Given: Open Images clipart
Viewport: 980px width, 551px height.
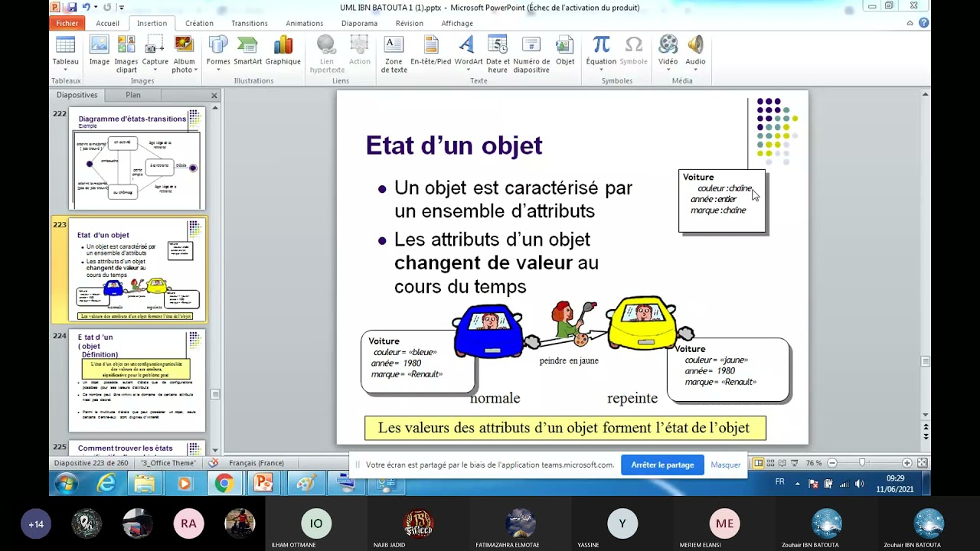Looking at the screenshot, I should coord(126,54).
